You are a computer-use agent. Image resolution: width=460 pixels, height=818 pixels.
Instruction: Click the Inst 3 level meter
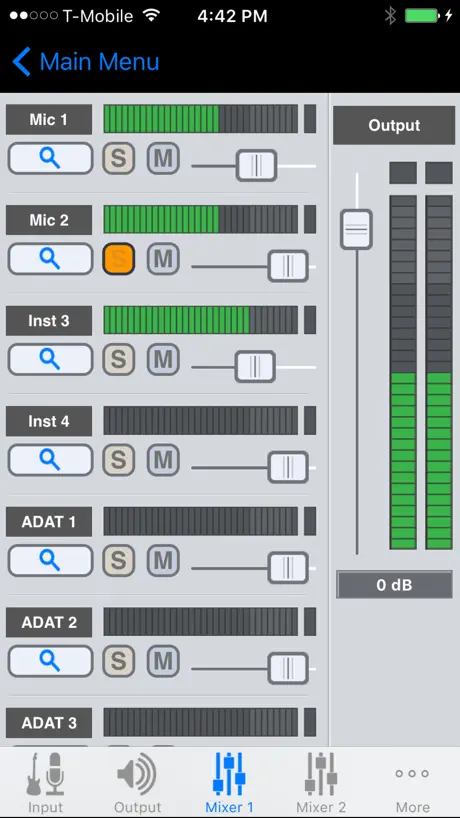pyautogui.click(x=201, y=320)
